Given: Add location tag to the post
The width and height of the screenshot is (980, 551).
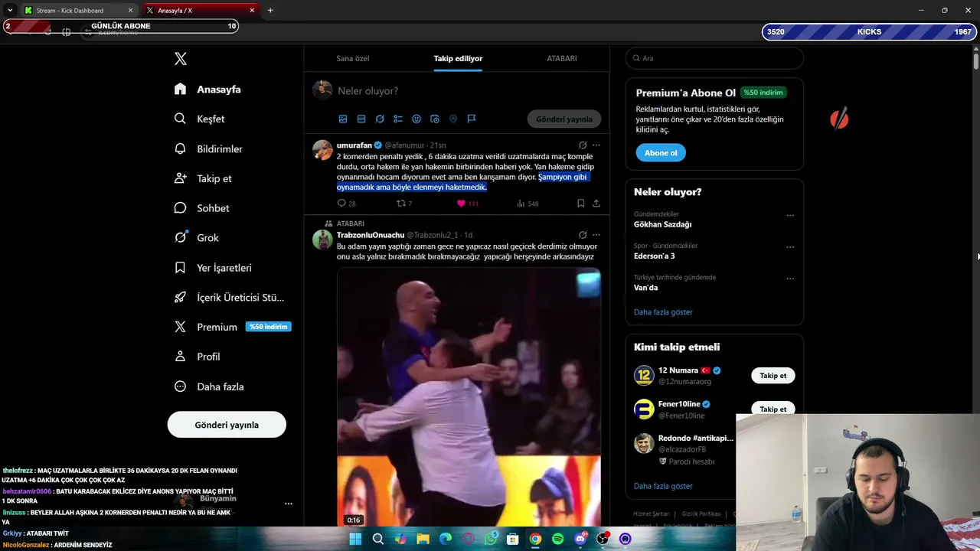Looking at the screenshot, I should coord(453,119).
